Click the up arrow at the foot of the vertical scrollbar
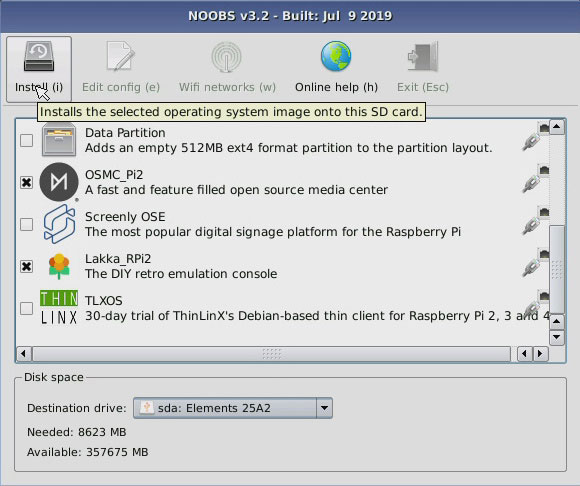Image resolution: width=580 pixels, height=486 pixels. [557, 321]
